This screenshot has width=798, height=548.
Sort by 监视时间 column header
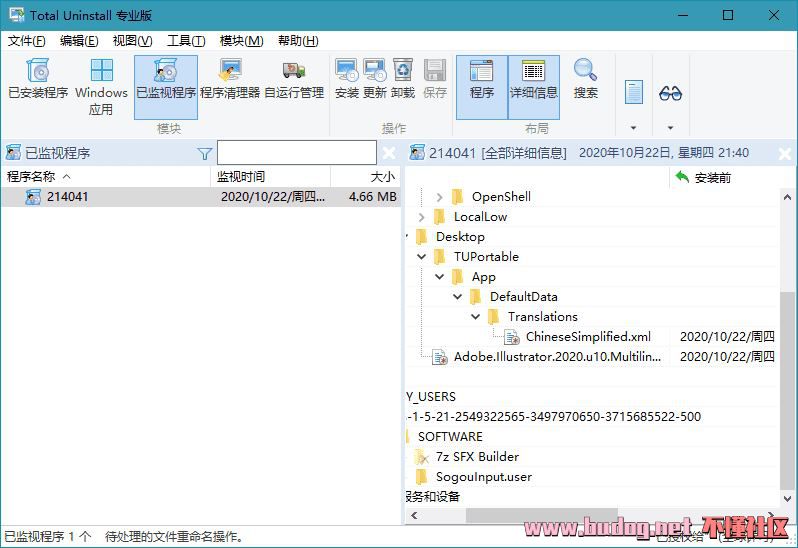coord(271,177)
